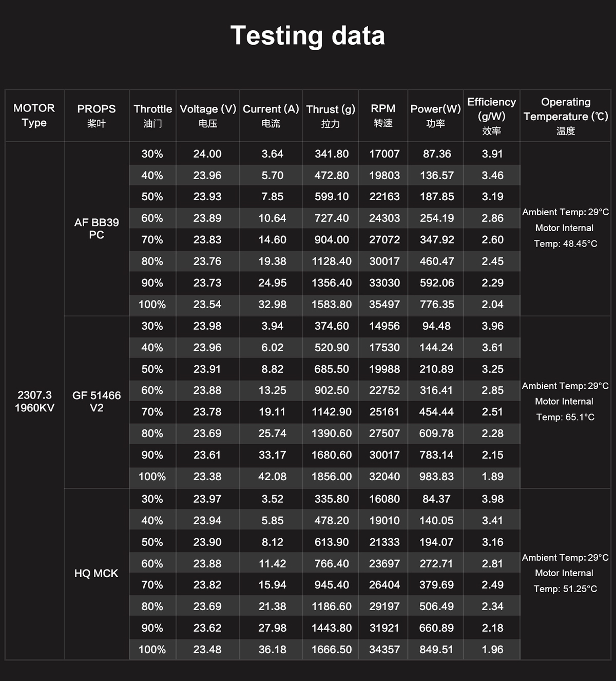Click the PROPS column header
The image size is (616, 681).
[x=97, y=116]
